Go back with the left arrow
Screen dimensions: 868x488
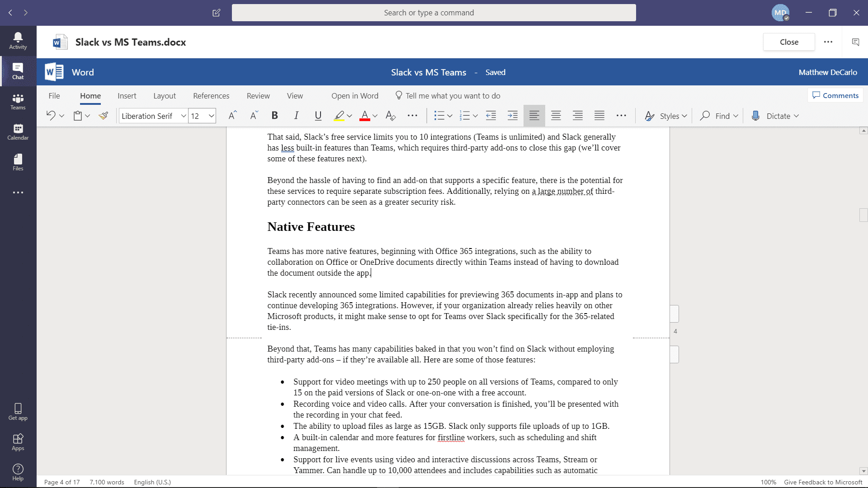[10, 13]
